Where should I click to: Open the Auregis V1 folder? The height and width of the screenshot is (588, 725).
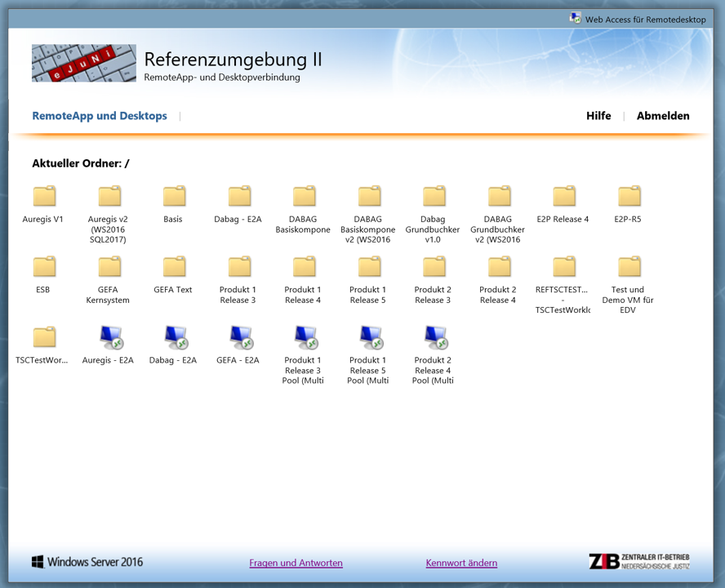[44, 197]
